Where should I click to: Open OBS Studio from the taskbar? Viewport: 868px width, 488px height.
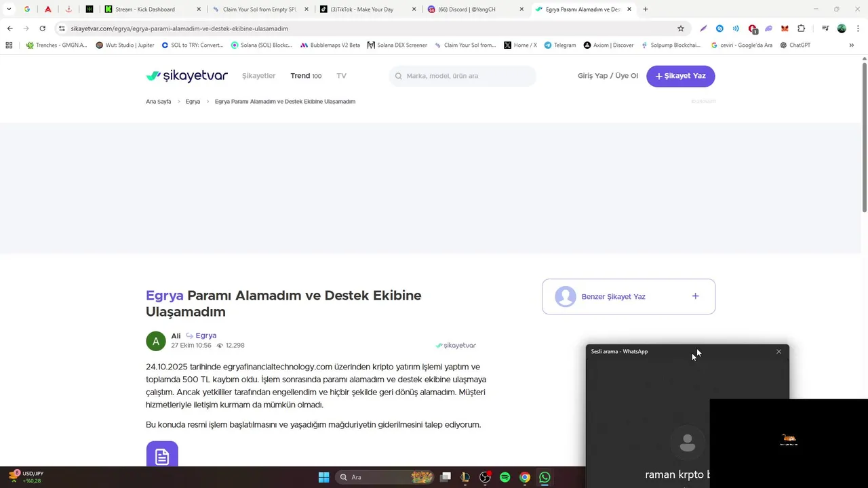(485, 477)
